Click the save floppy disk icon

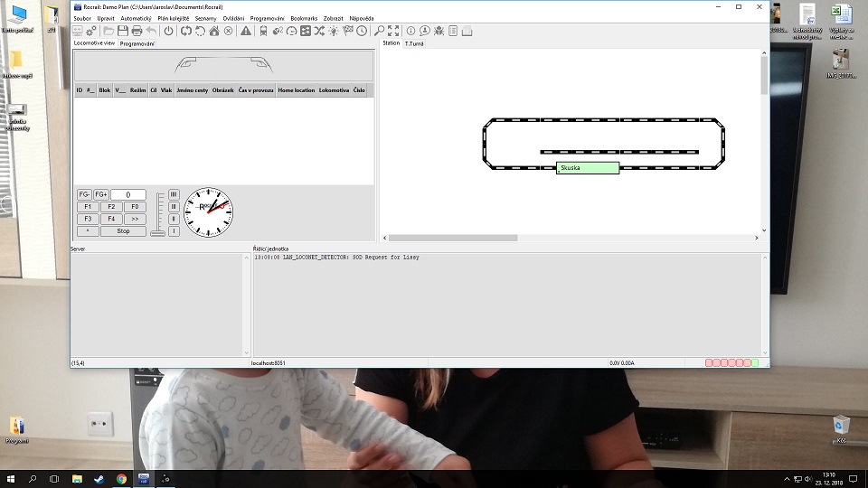[121, 31]
